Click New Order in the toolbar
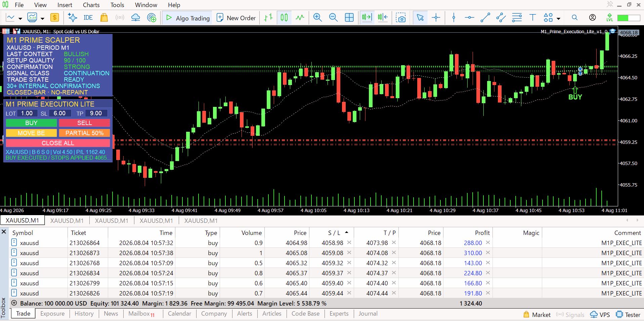This screenshot has width=644, height=321. [236, 18]
